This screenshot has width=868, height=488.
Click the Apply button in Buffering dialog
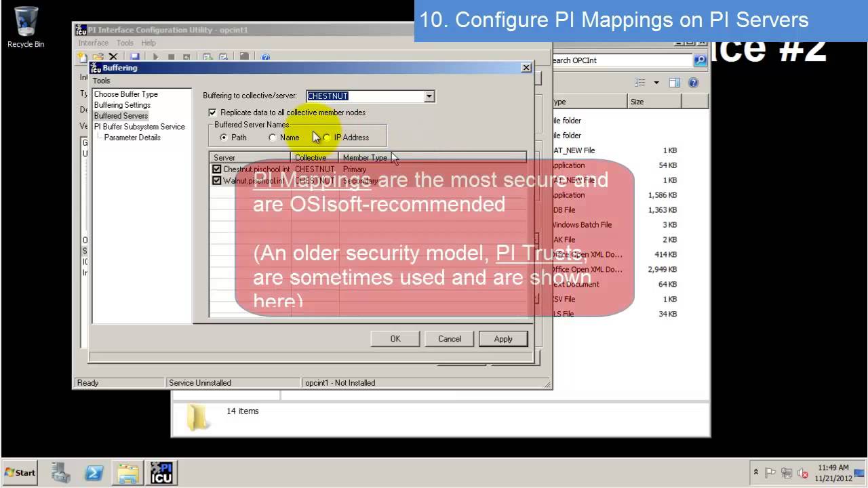[503, 339]
